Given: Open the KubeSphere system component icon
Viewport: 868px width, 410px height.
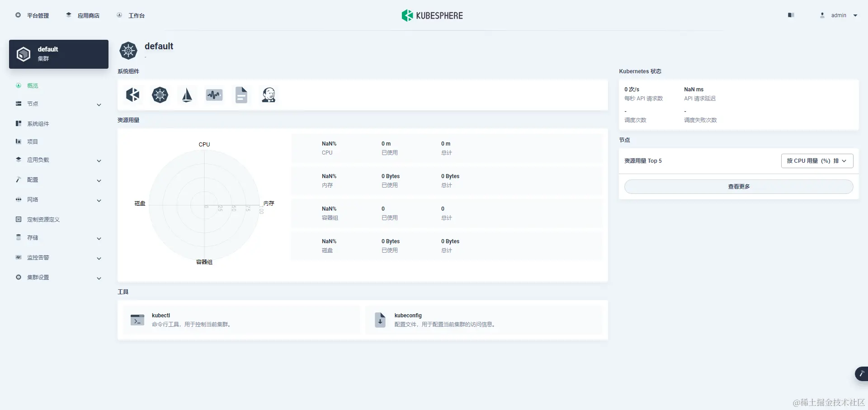Looking at the screenshot, I should coord(132,95).
